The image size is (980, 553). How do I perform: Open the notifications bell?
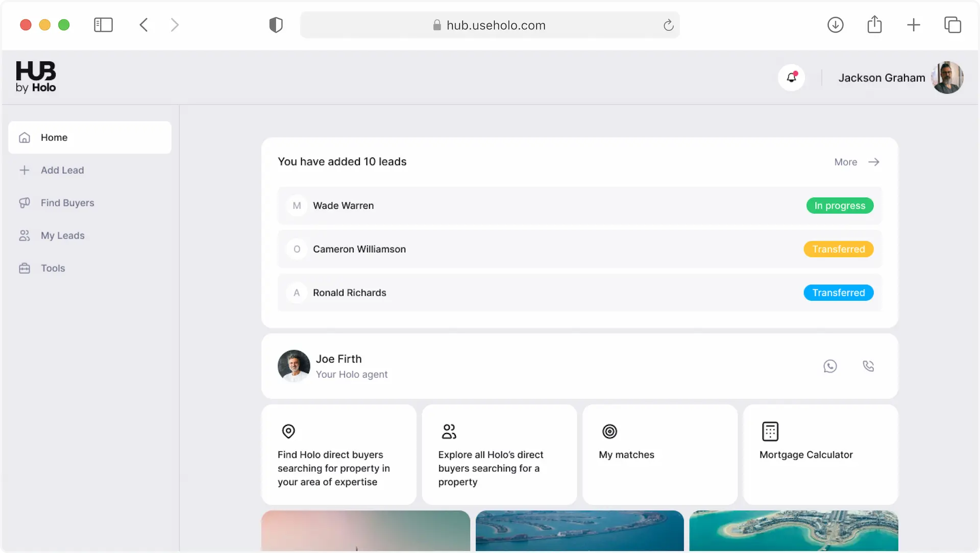click(791, 78)
